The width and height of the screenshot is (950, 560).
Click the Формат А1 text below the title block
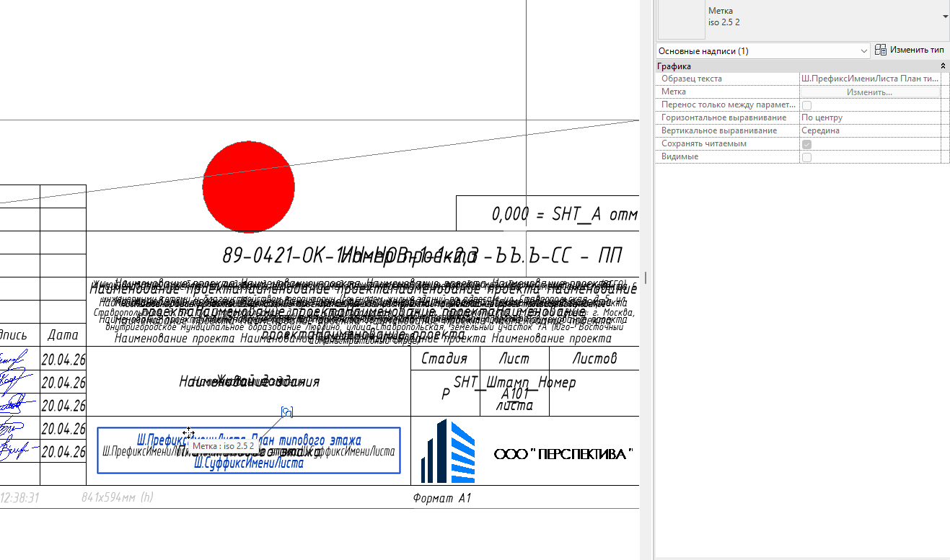[442, 498]
